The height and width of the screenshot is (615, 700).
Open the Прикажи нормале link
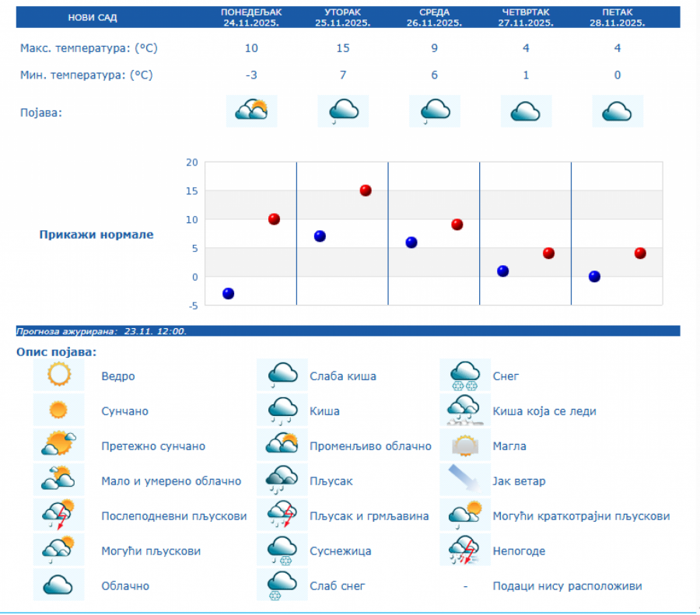96,234
